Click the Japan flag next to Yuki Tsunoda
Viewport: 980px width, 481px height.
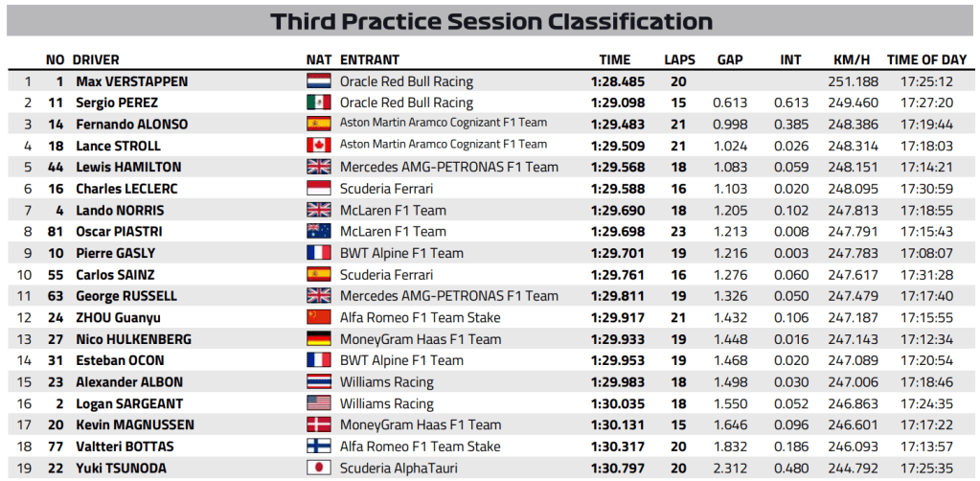[318, 469]
